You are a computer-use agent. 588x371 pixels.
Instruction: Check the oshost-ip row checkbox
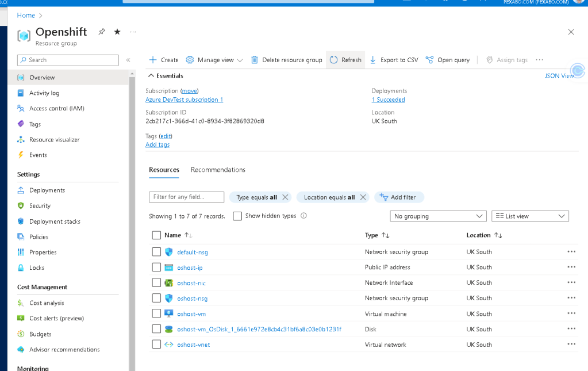click(156, 267)
